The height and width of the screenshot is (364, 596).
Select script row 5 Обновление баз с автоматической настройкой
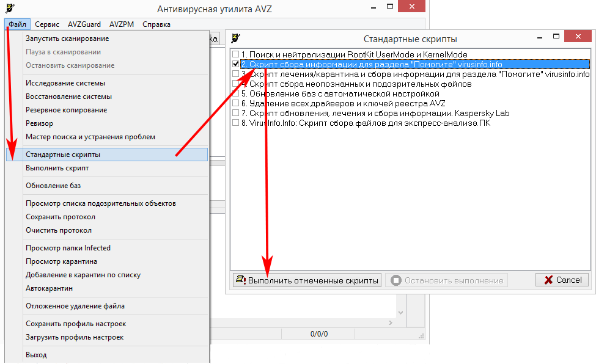(x=340, y=93)
